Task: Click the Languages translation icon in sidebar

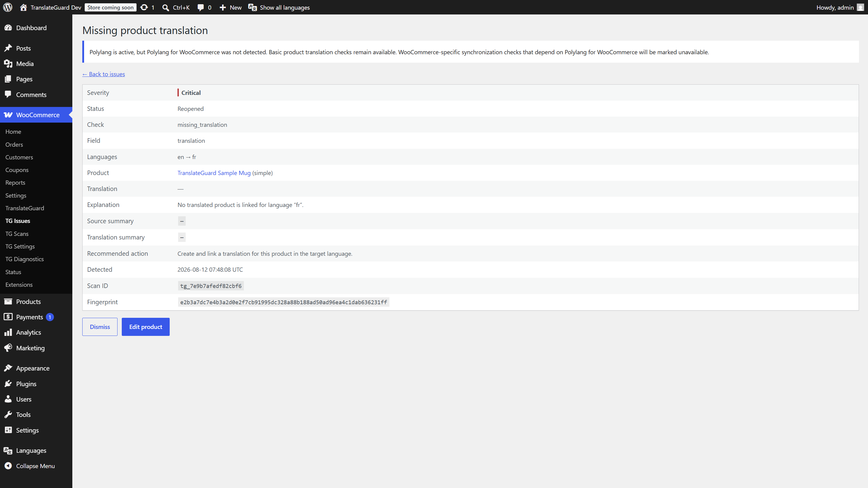Action: pyautogui.click(x=8, y=450)
